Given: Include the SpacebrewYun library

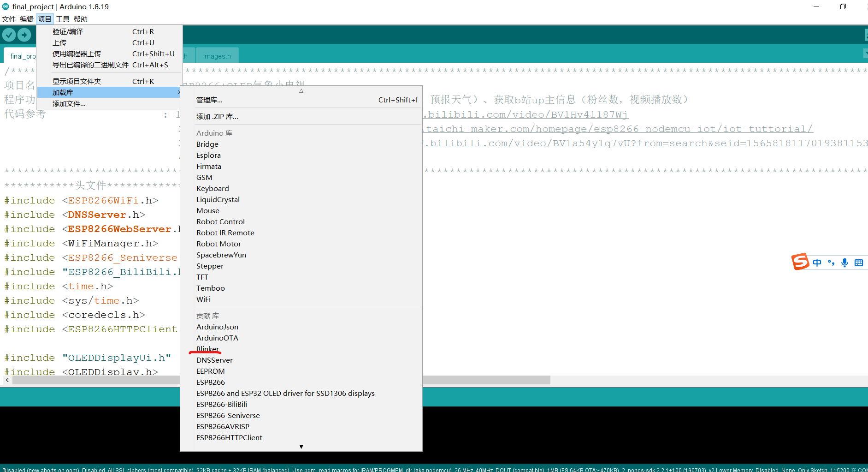Looking at the screenshot, I should 301,255.
